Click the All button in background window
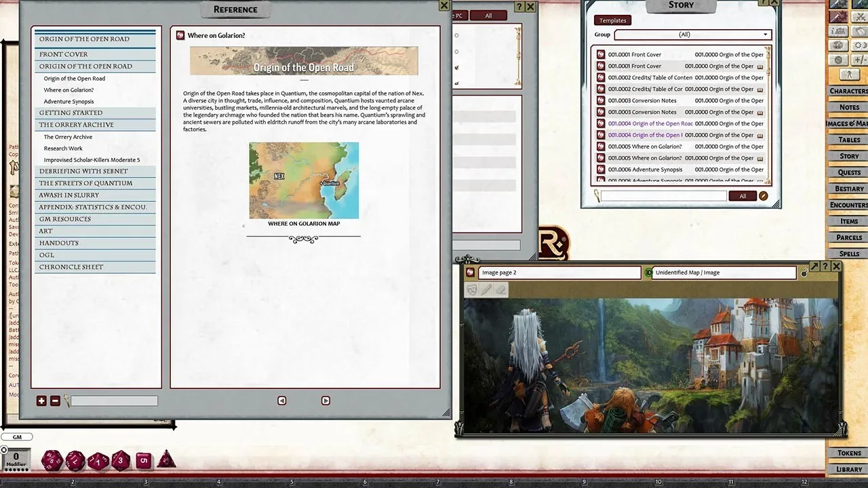Viewport: 868px width, 488px height. (x=488, y=16)
